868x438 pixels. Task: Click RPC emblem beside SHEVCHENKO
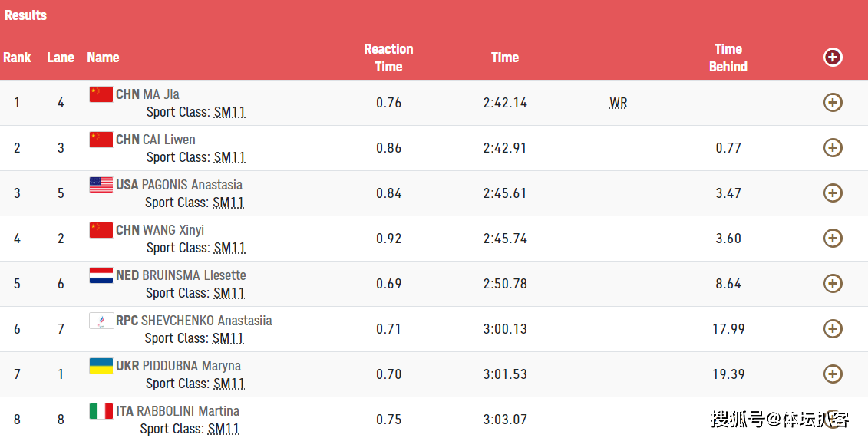click(101, 321)
